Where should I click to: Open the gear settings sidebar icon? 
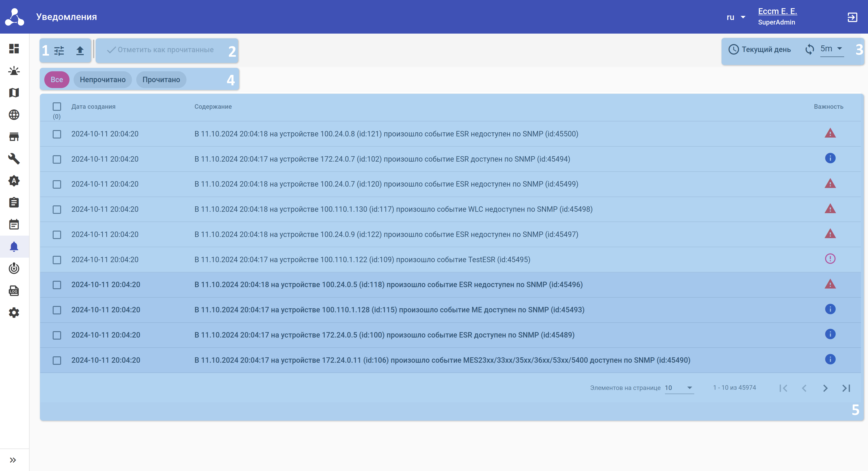14,312
